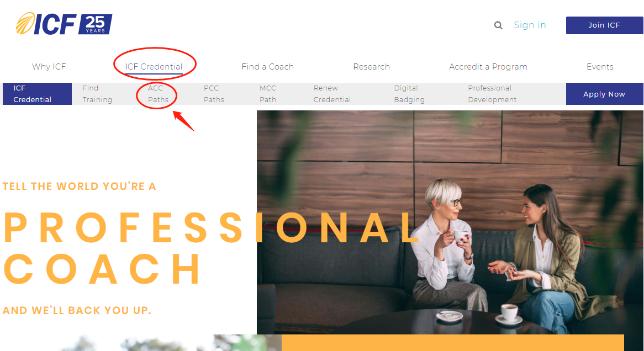Click the magnifying glass search icon
This screenshot has width=644, height=351.
click(x=498, y=25)
